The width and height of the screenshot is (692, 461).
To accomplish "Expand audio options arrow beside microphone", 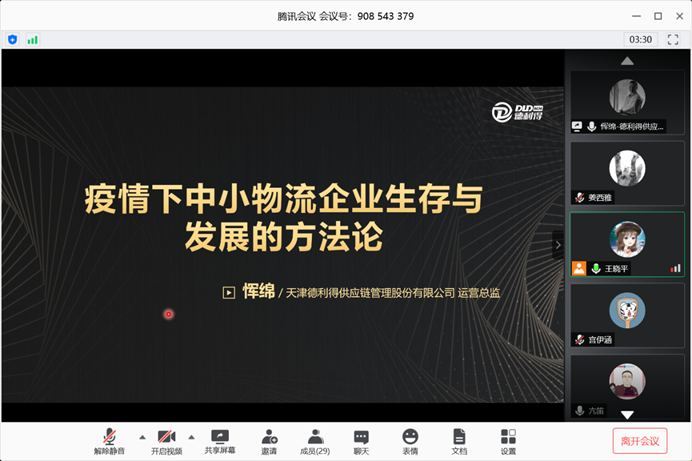I will click(141, 437).
